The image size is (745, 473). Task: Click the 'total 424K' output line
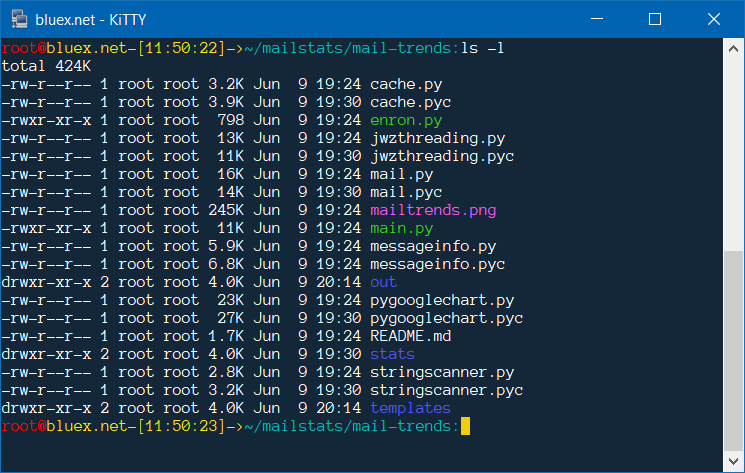(46, 66)
